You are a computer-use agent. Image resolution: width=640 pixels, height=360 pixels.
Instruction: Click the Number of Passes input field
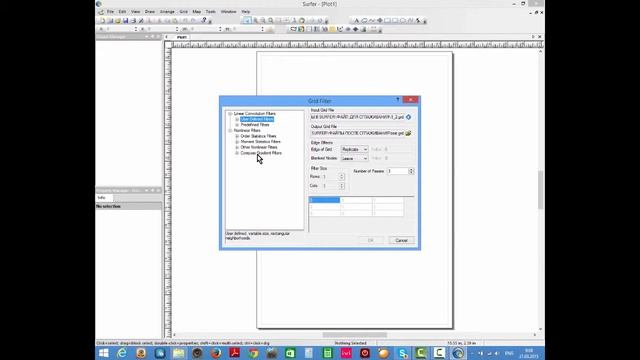point(398,171)
